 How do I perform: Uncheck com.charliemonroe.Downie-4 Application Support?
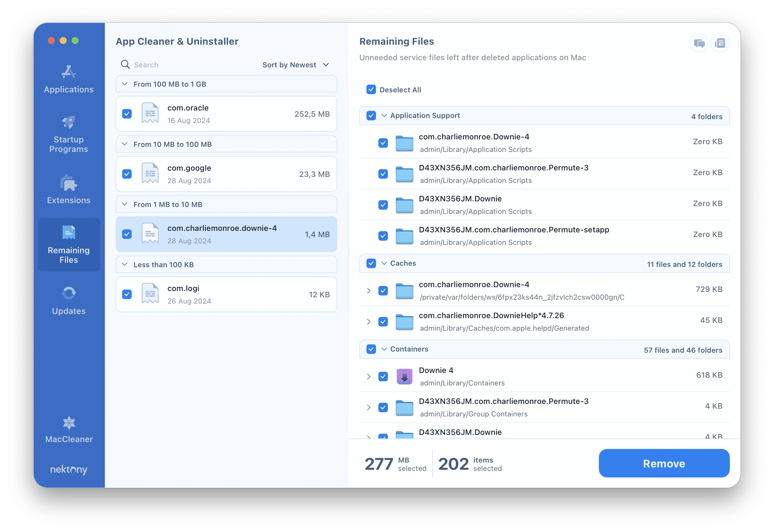click(x=382, y=142)
